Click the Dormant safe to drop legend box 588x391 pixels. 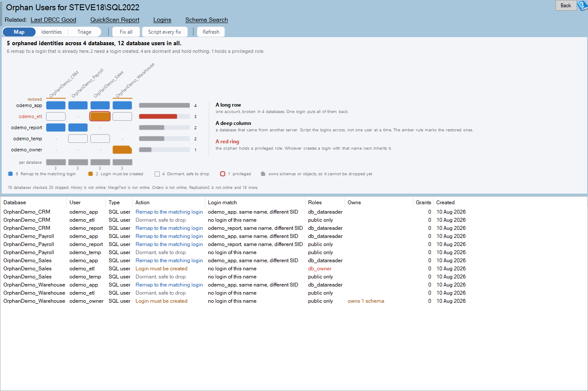(157, 174)
